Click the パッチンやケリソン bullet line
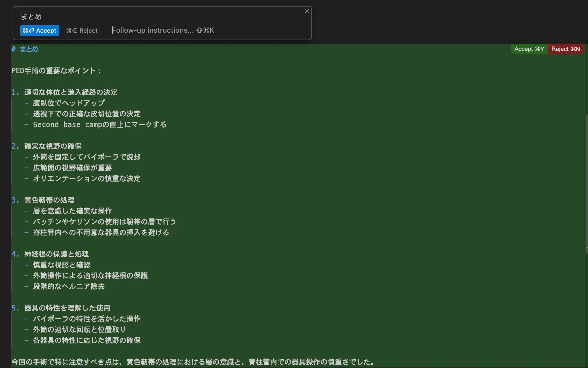The height and width of the screenshot is (368, 588). (104, 222)
